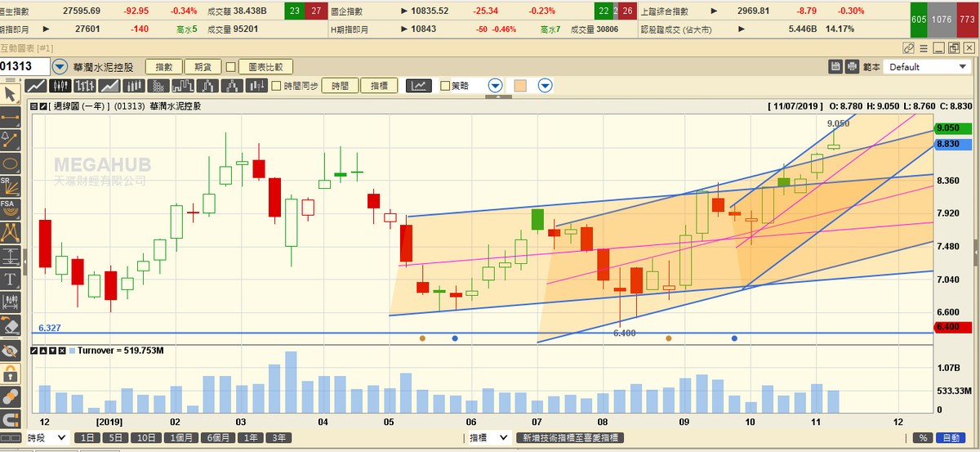
Task: Select the zigzag line tool in sidebar
Action: (x=10, y=232)
